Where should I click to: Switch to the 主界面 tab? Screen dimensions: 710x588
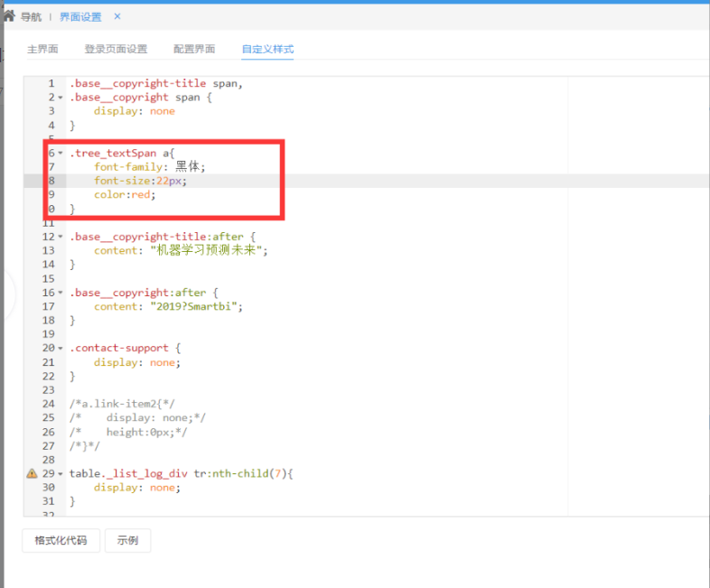tap(42, 49)
